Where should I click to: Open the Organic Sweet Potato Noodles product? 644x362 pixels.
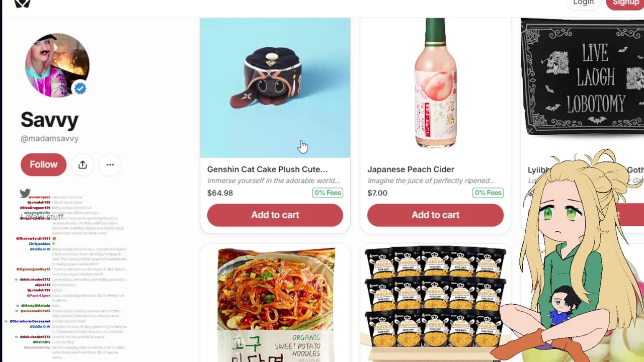[276, 305]
